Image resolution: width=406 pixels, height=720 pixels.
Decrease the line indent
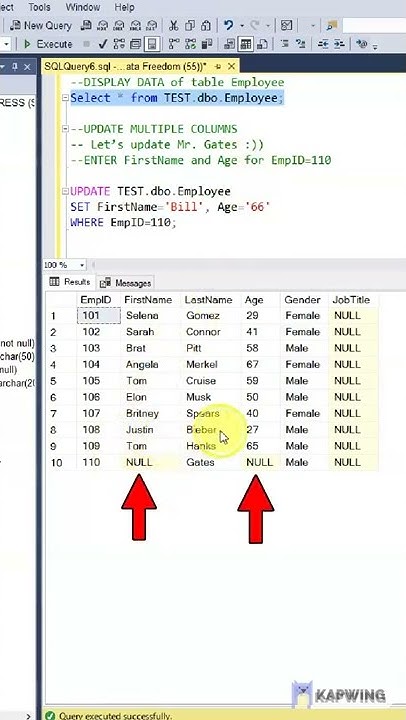coord(323,45)
